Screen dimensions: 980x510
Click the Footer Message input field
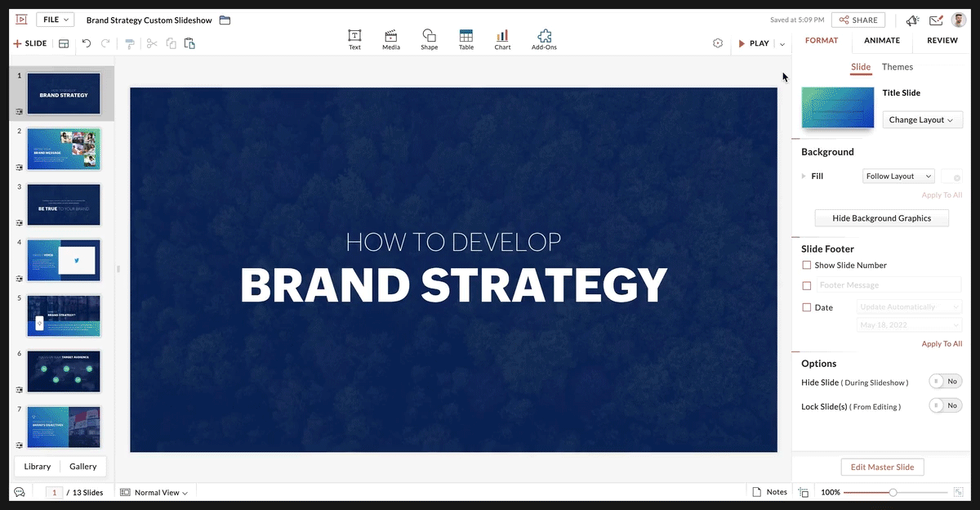889,285
